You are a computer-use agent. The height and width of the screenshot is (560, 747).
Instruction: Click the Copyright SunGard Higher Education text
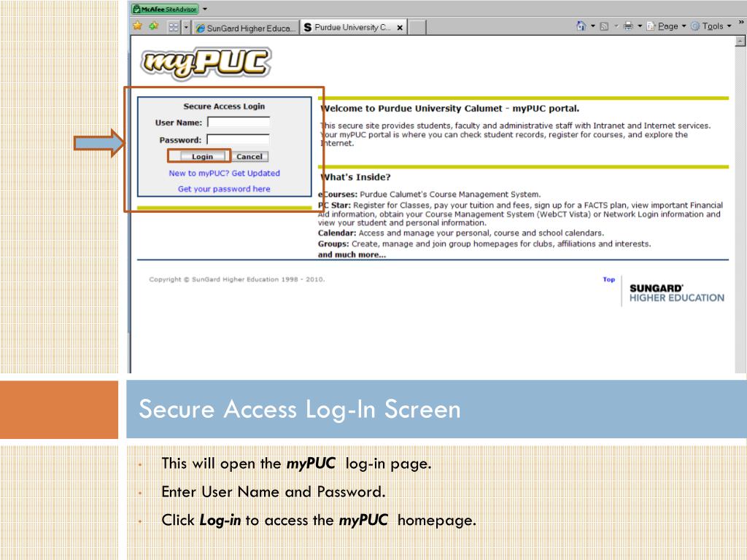(237, 279)
